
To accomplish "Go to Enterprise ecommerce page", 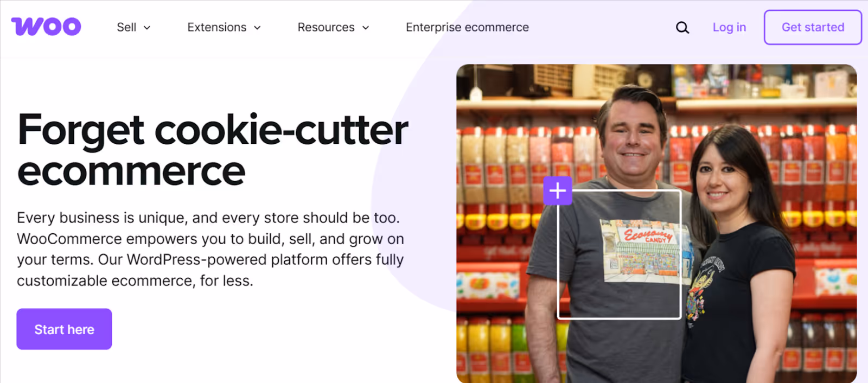I will click(467, 27).
